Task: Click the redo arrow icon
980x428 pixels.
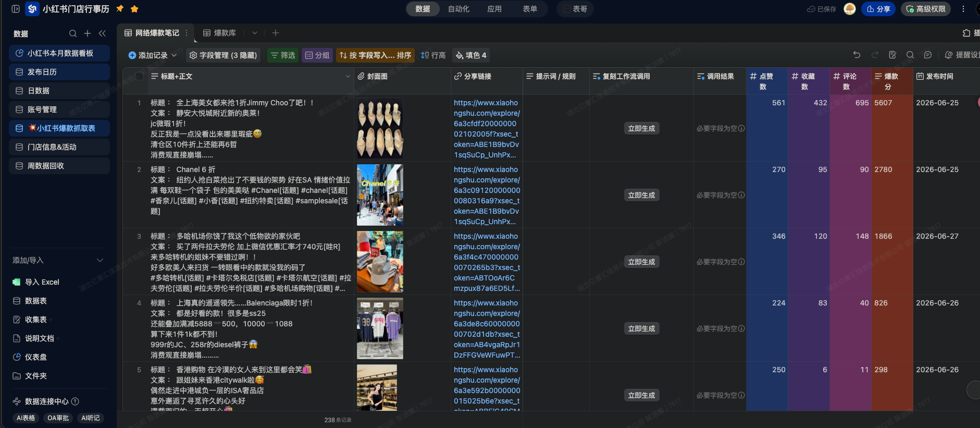Action: pyautogui.click(x=875, y=55)
